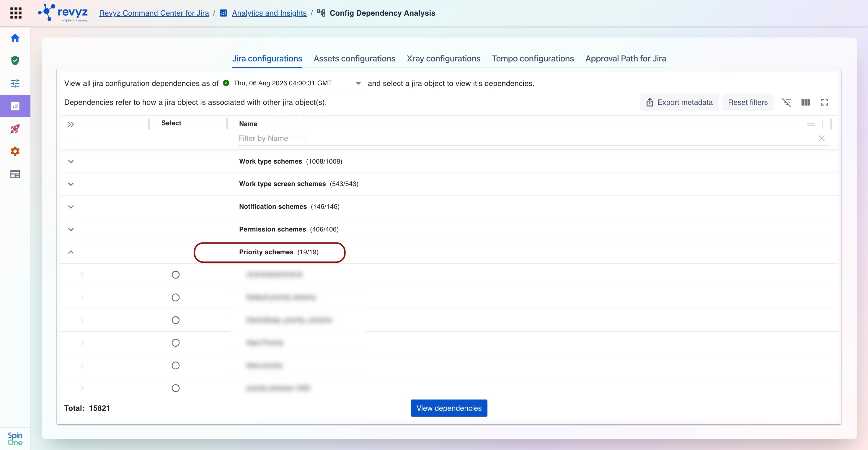This screenshot has height=450, width=868.
Task: Expand the Permission schemes chevron
Action: (x=71, y=229)
